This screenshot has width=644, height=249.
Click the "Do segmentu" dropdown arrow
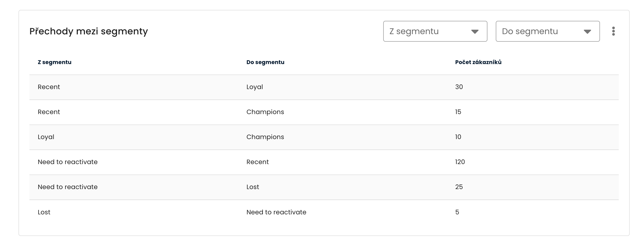(587, 32)
